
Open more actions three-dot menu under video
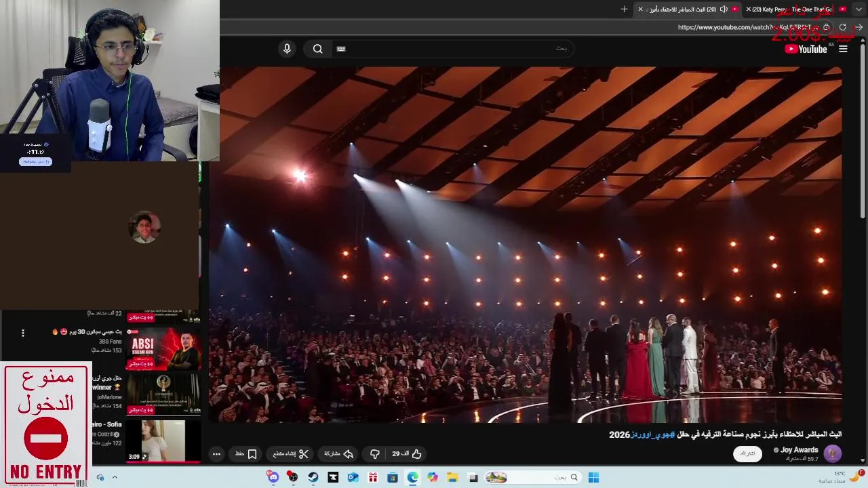pos(216,454)
